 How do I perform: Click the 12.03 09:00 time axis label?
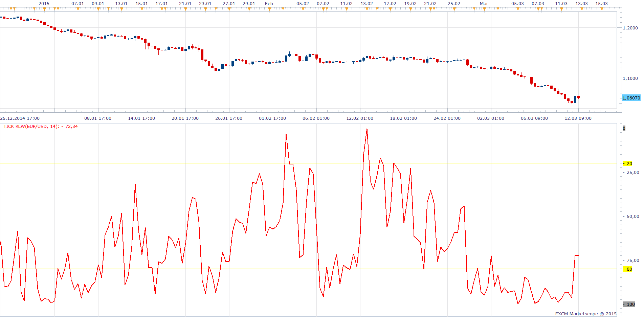[x=578, y=118]
